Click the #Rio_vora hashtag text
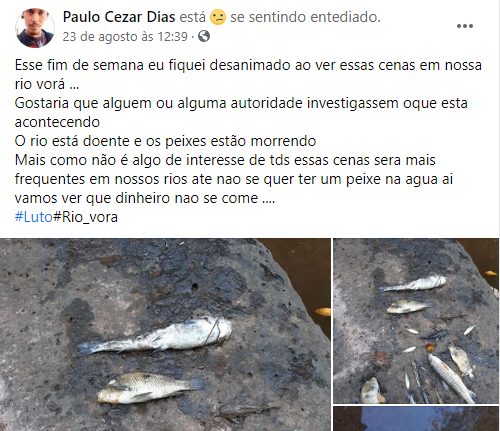This screenshot has height=431, width=500. point(85,217)
